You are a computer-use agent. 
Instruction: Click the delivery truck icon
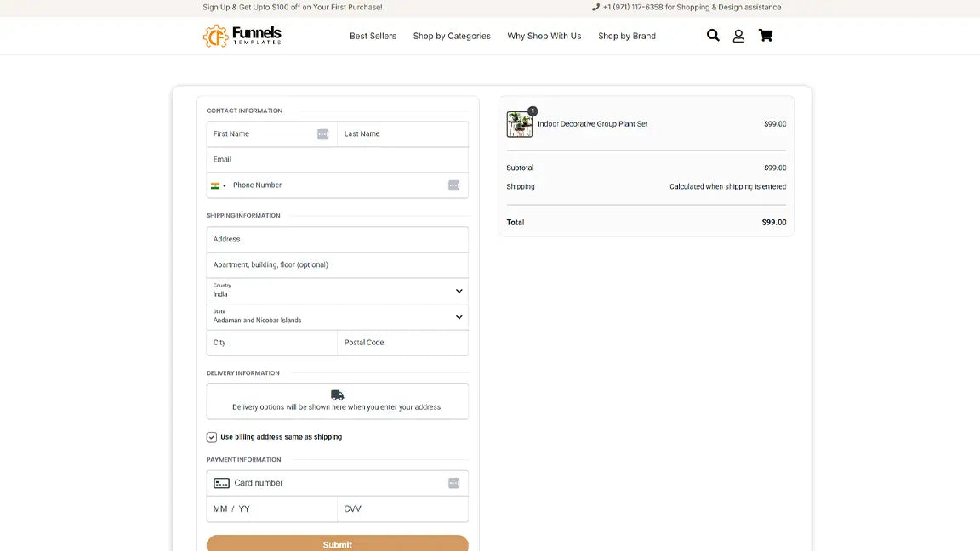tap(338, 395)
